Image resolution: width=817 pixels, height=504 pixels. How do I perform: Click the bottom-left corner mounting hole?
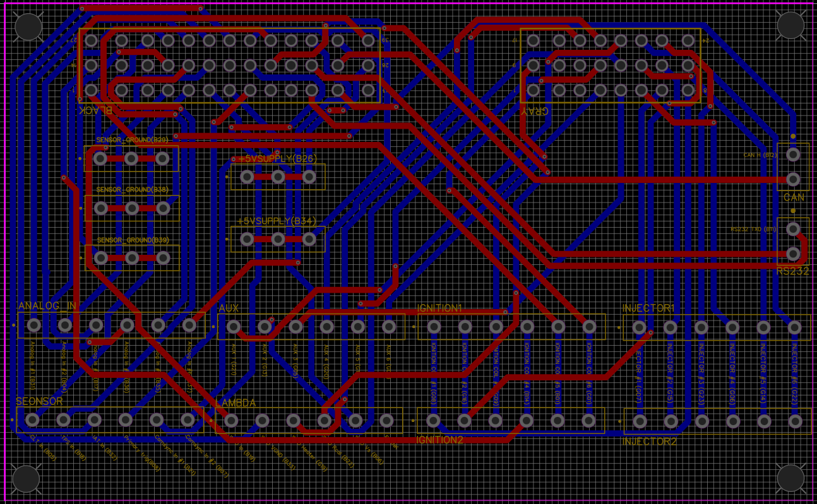coord(27,479)
